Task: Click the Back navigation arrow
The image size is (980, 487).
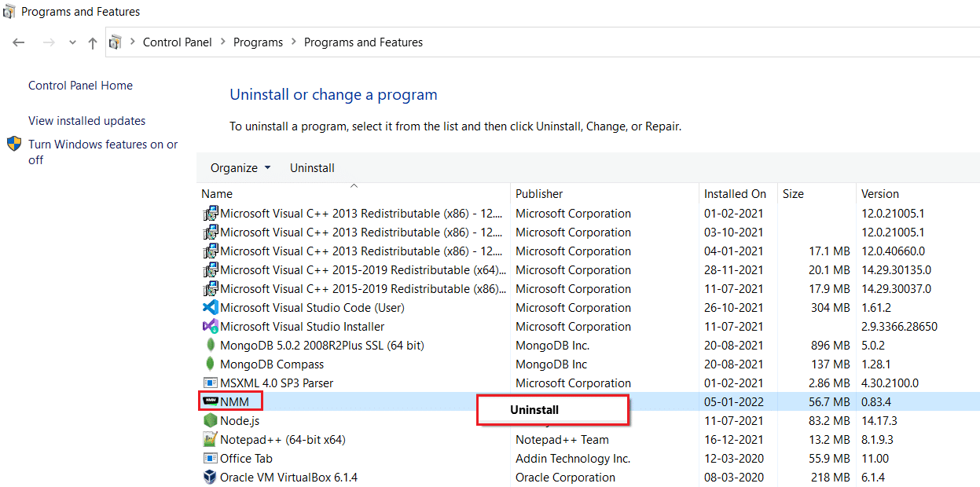Action: [19, 42]
